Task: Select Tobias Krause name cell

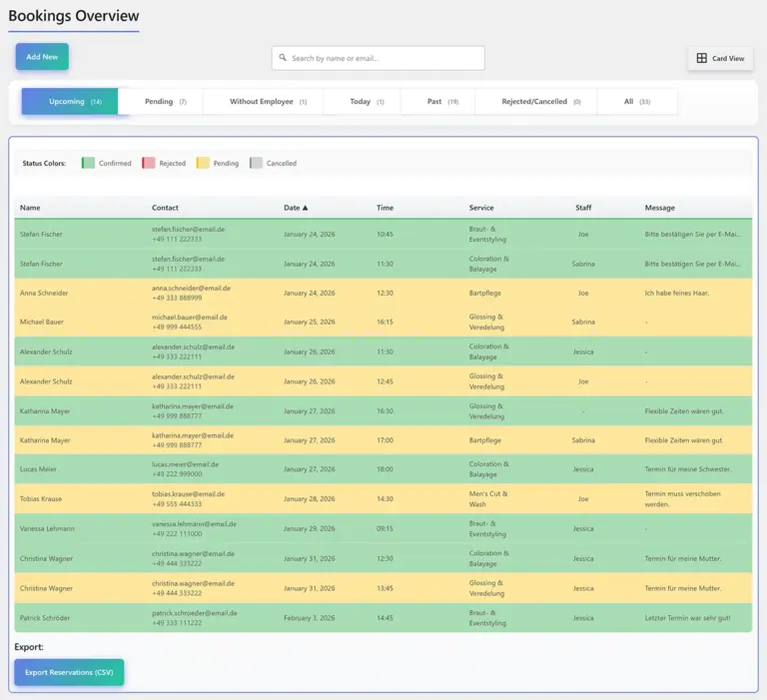Action: (41, 499)
